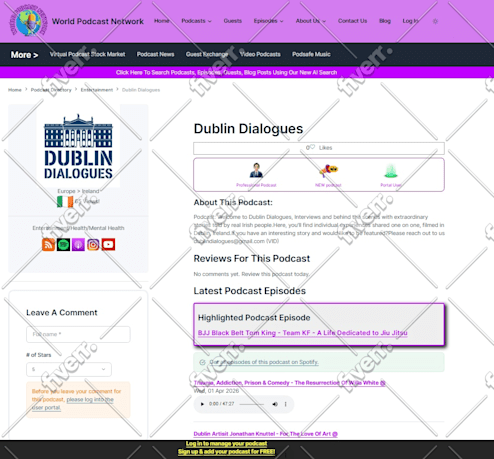
Task: Click the Professional Podcast badge icon
Action: coord(256,170)
